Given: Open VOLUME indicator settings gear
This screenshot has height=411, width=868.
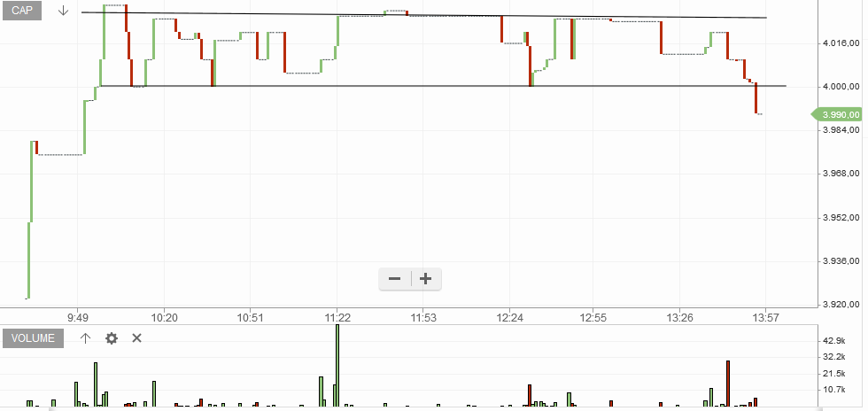Looking at the screenshot, I should tap(112, 338).
